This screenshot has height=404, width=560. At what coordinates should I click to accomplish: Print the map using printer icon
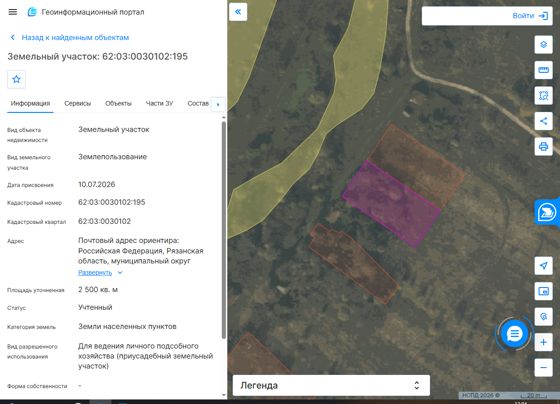coord(543,146)
